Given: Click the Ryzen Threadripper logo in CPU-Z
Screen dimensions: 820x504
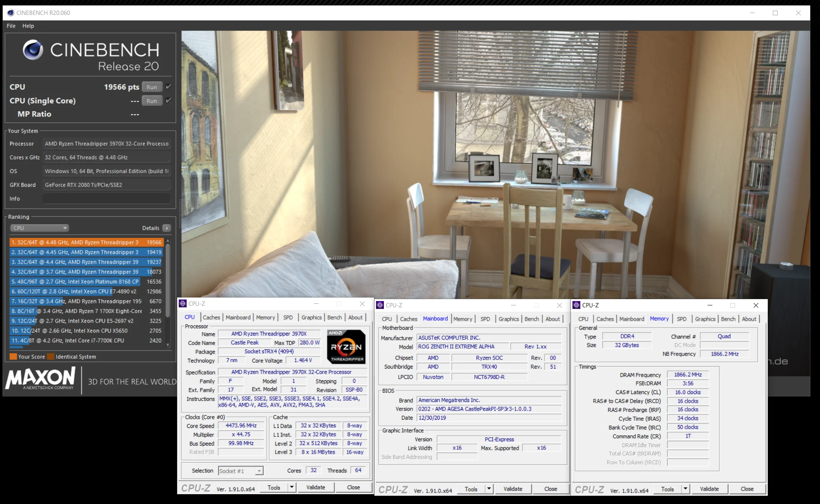Looking at the screenshot, I should [x=346, y=347].
